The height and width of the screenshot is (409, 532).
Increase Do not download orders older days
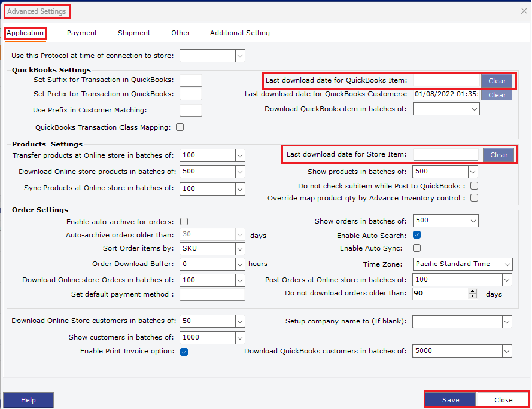[x=473, y=291]
